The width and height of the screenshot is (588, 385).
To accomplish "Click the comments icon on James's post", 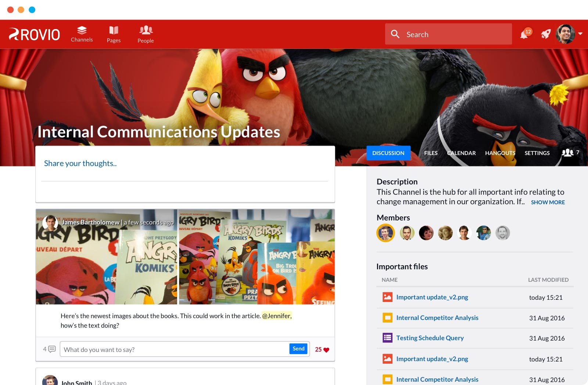I will click(x=52, y=349).
